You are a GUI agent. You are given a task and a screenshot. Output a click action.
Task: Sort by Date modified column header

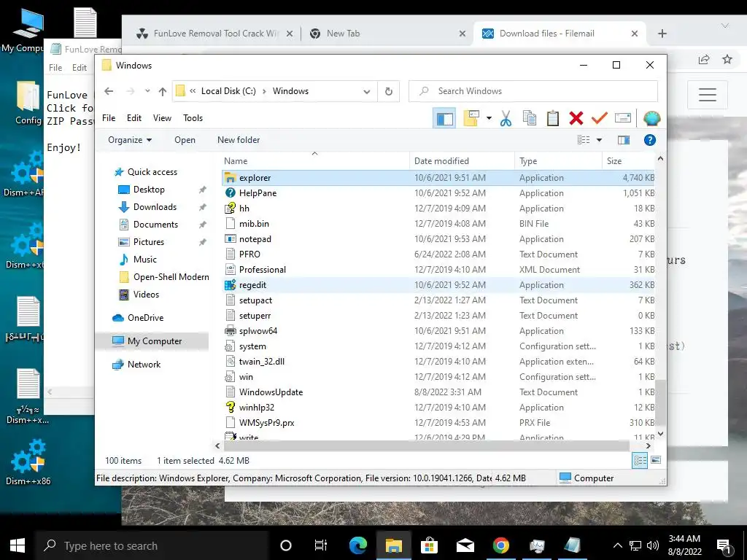pyautogui.click(x=462, y=161)
